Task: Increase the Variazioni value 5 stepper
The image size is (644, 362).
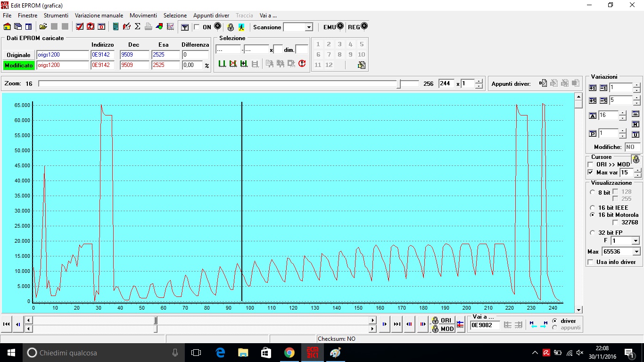Action: (x=636, y=98)
